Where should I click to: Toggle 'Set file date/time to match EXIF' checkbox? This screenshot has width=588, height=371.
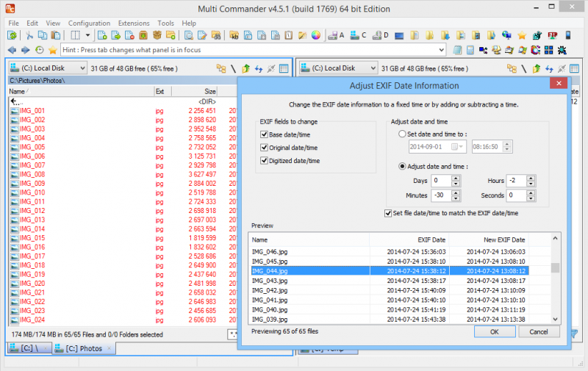(388, 213)
